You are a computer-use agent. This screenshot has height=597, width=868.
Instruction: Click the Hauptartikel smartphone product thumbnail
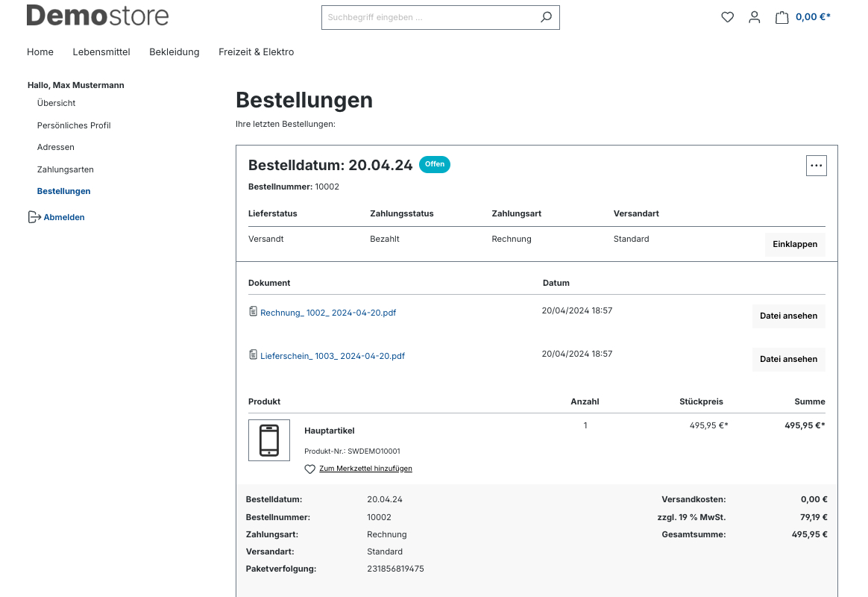tap(269, 440)
